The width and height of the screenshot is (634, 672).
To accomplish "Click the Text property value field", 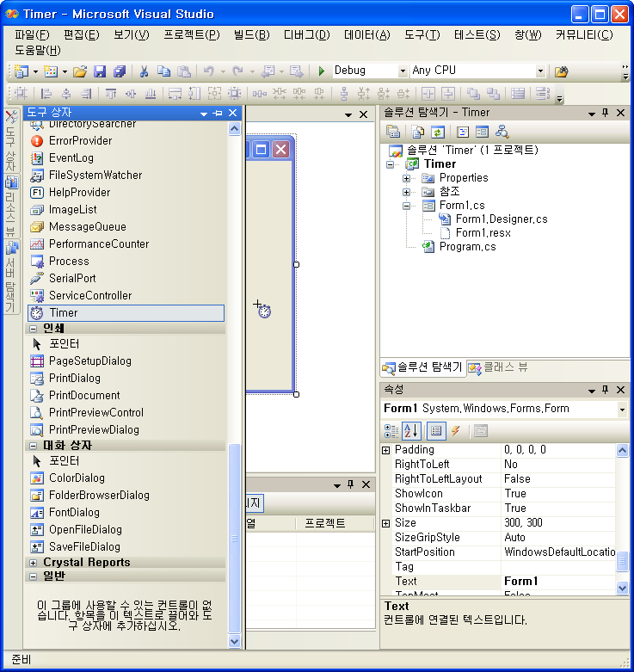I will (x=557, y=582).
